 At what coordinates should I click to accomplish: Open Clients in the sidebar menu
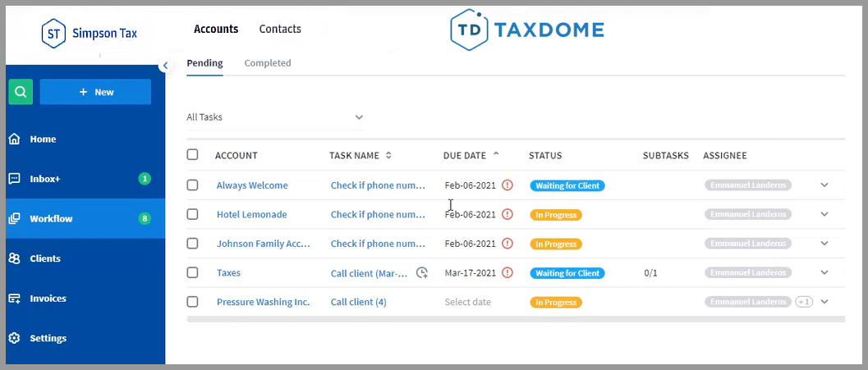85,258
